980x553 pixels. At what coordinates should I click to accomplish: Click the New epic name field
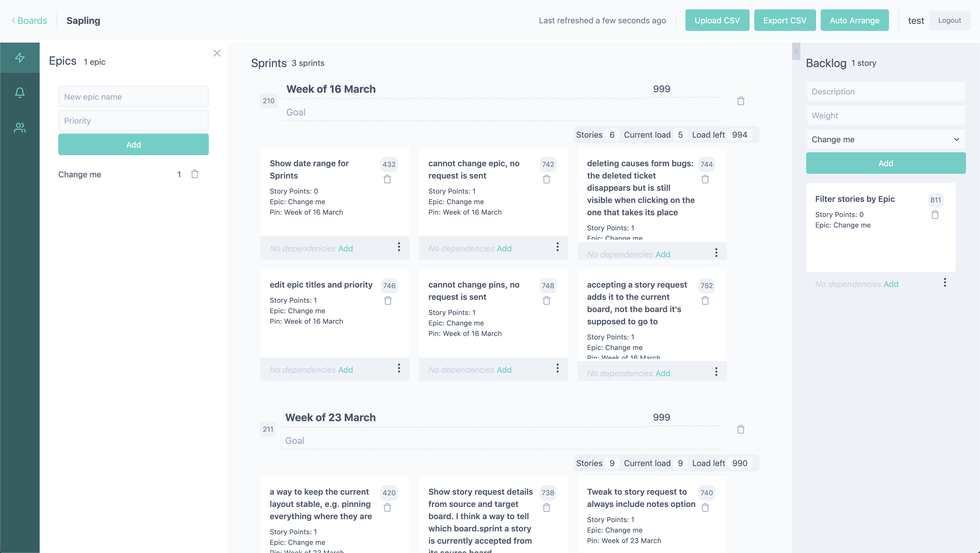[x=133, y=97]
